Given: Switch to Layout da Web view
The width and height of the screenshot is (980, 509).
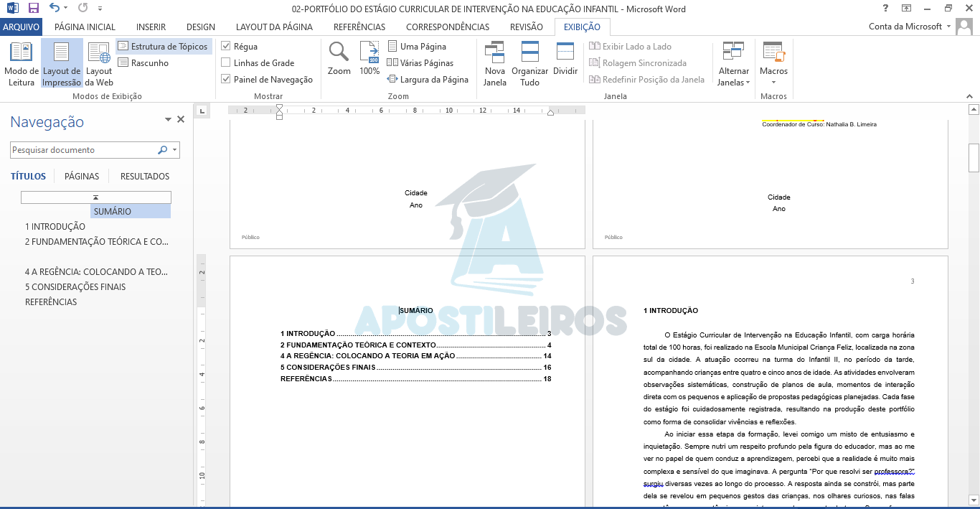Looking at the screenshot, I should click(x=99, y=63).
